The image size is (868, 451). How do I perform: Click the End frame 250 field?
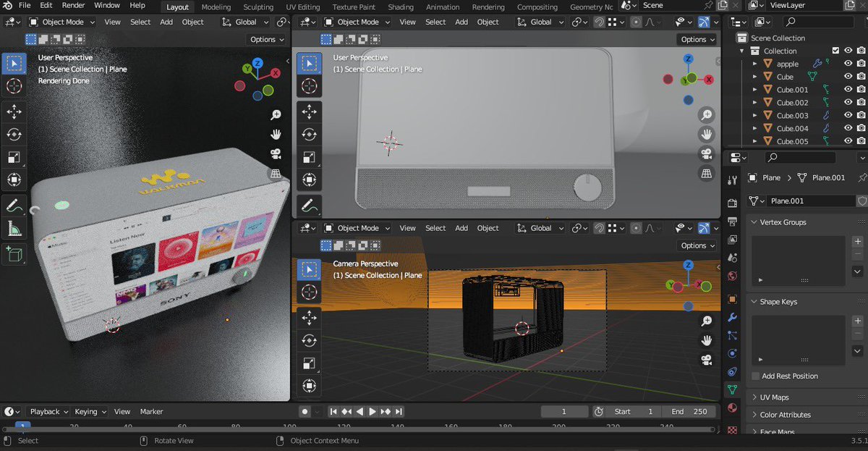click(689, 411)
